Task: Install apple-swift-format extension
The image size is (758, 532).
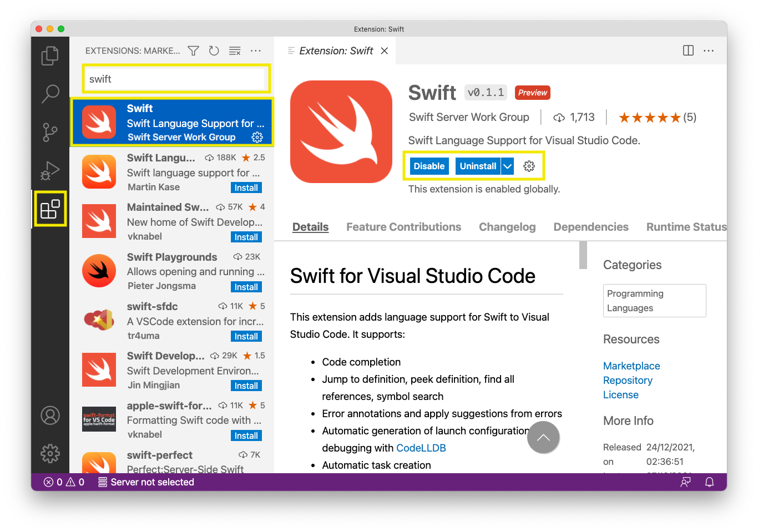Action: [x=246, y=435]
